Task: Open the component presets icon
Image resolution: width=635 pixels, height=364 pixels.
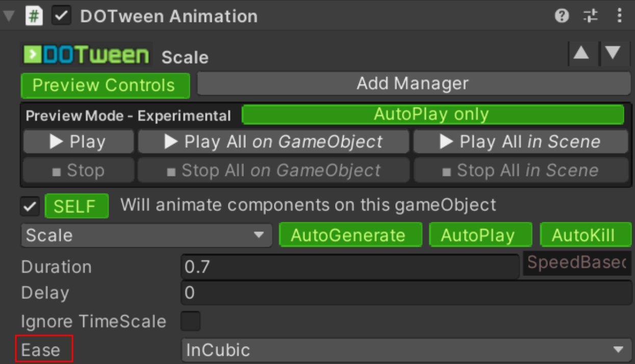Action: 591,16
